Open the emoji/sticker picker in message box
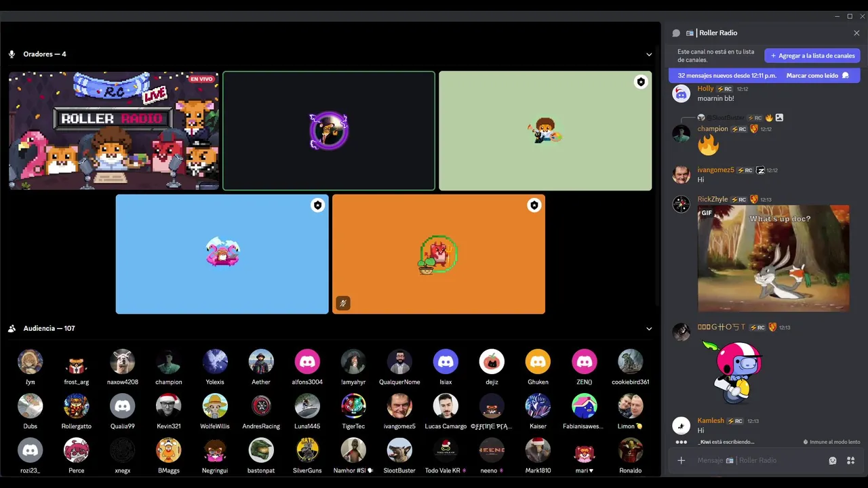Image resolution: width=868 pixels, height=488 pixels. (x=833, y=460)
